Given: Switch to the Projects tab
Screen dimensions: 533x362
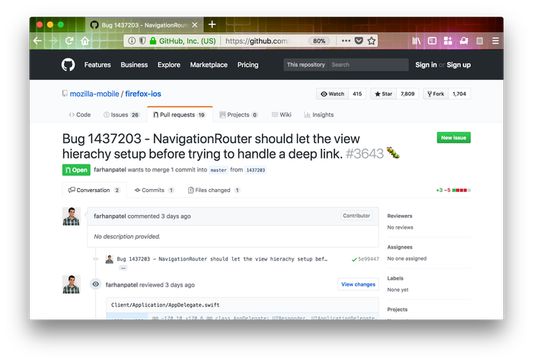Looking at the screenshot, I should (x=238, y=115).
